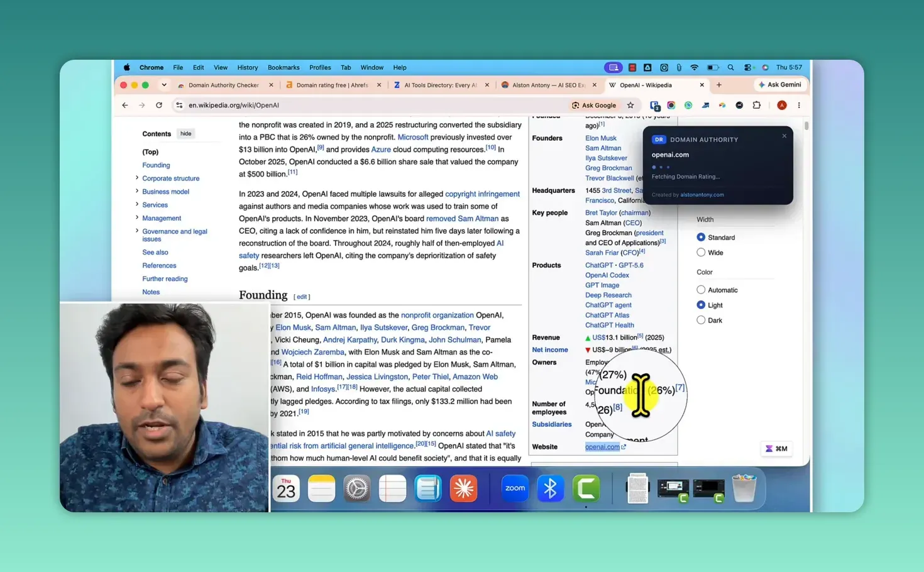Bookmark this page with the star icon
Viewport: 924px width, 572px height.
point(630,105)
